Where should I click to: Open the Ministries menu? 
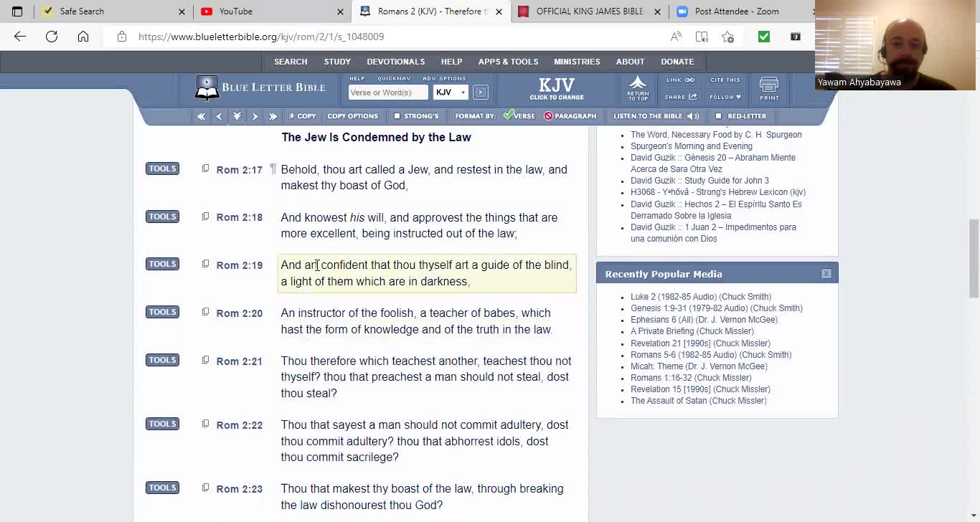[x=577, y=62]
